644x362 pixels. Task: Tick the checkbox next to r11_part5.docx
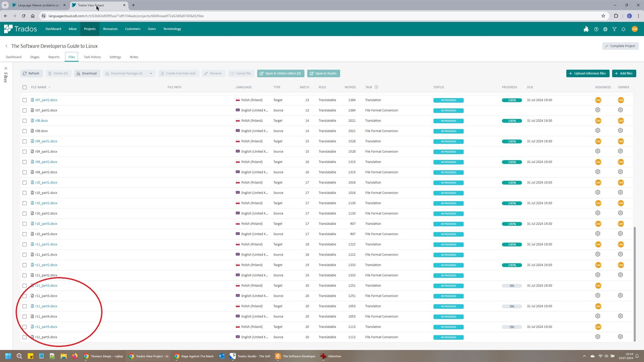(x=24, y=327)
